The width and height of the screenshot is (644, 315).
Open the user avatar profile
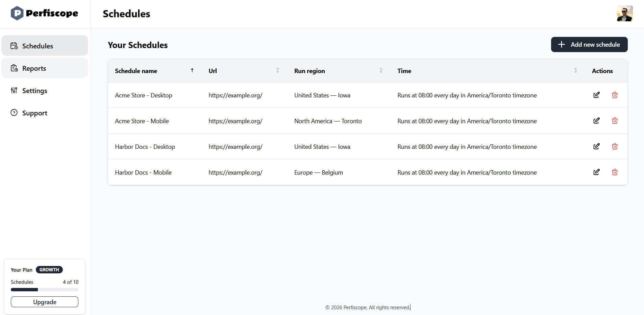click(x=624, y=14)
